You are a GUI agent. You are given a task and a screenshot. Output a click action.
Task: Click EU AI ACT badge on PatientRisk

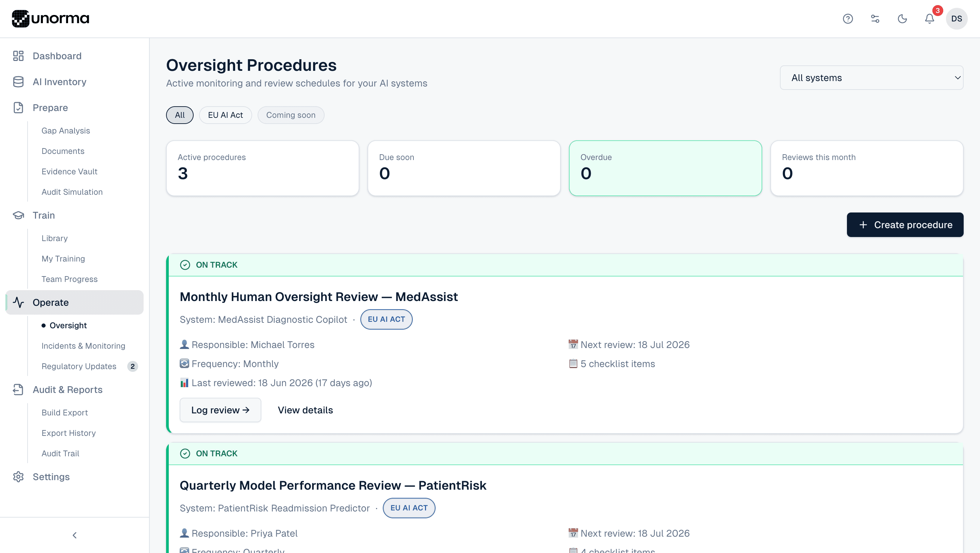(x=409, y=508)
